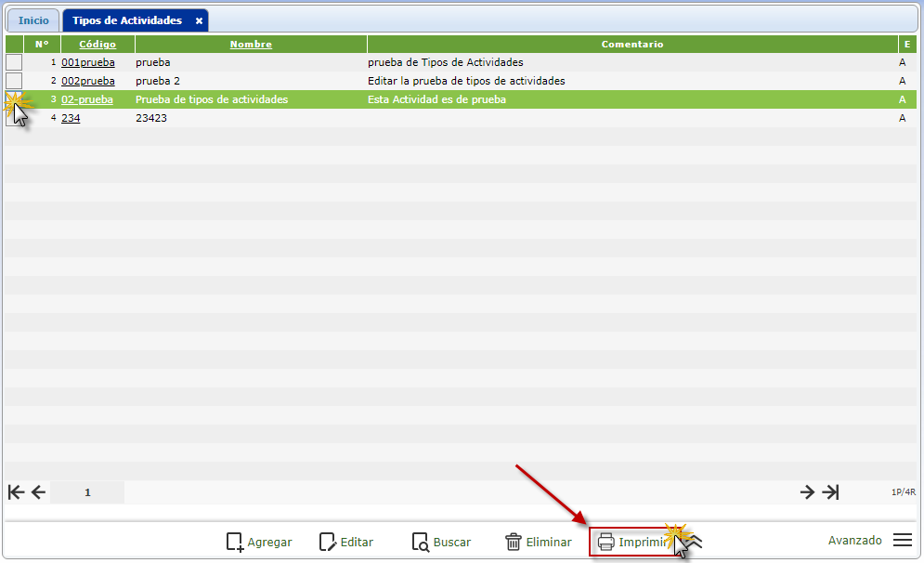Click the page number field showing 1
The image size is (924, 563).
coord(87,492)
